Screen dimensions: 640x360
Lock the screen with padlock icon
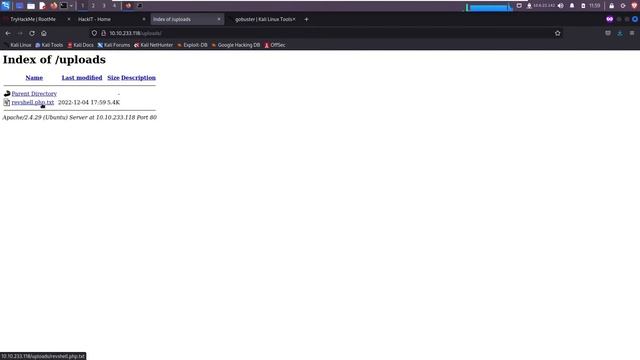click(x=611, y=6)
